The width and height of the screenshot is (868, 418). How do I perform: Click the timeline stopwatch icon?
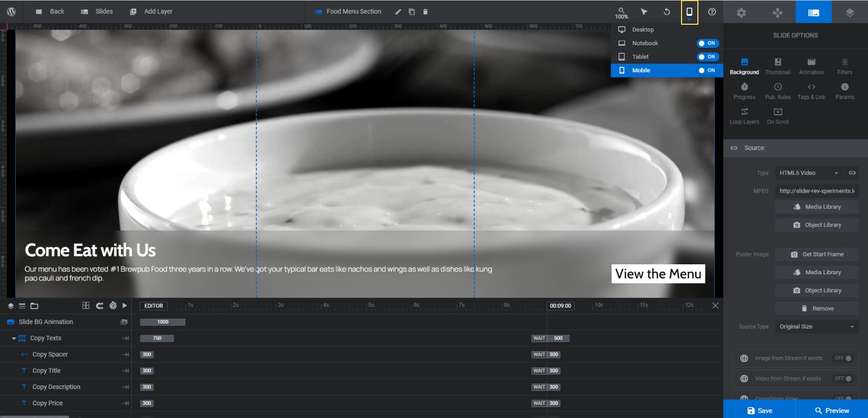[113, 306]
